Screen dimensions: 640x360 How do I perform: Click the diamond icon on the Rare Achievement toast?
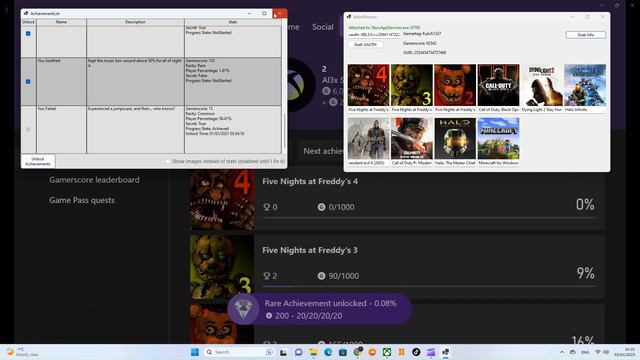(243, 309)
